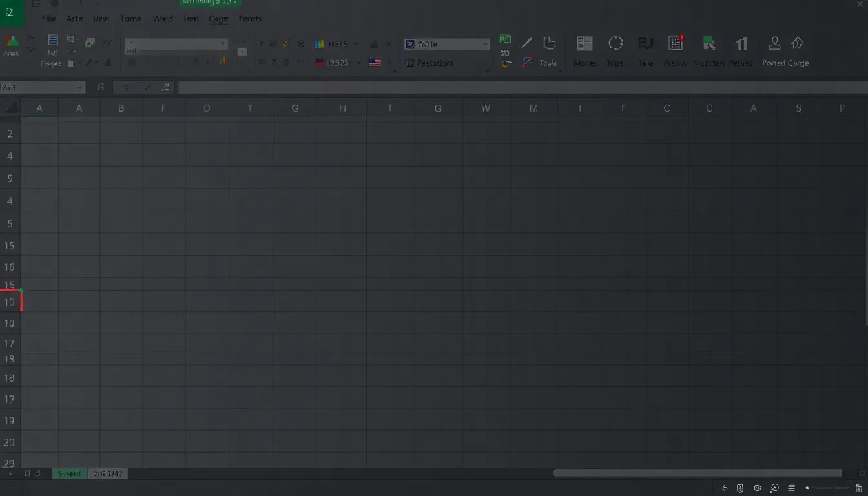The height and width of the screenshot is (496, 868).
Task: Click the magnifier icon in status bar
Action: click(774, 488)
